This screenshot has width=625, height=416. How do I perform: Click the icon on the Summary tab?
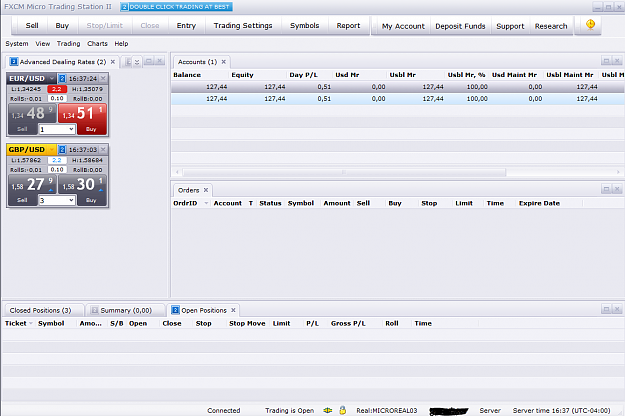coord(94,310)
